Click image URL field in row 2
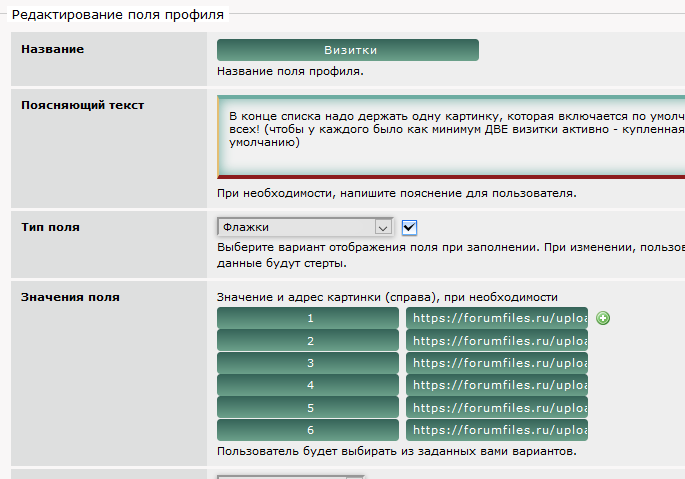Viewport: 685px width, 479px height. pyautogui.click(x=497, y=341)
